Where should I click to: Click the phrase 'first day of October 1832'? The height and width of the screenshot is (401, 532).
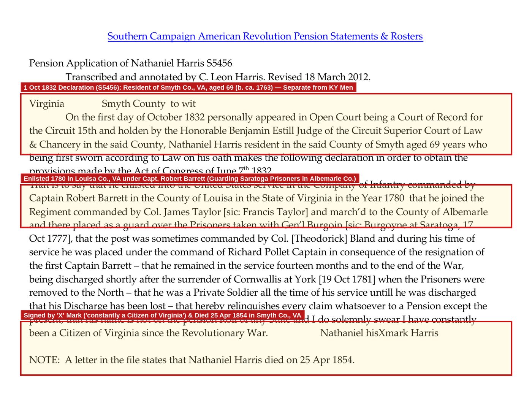tap(151, 117)
